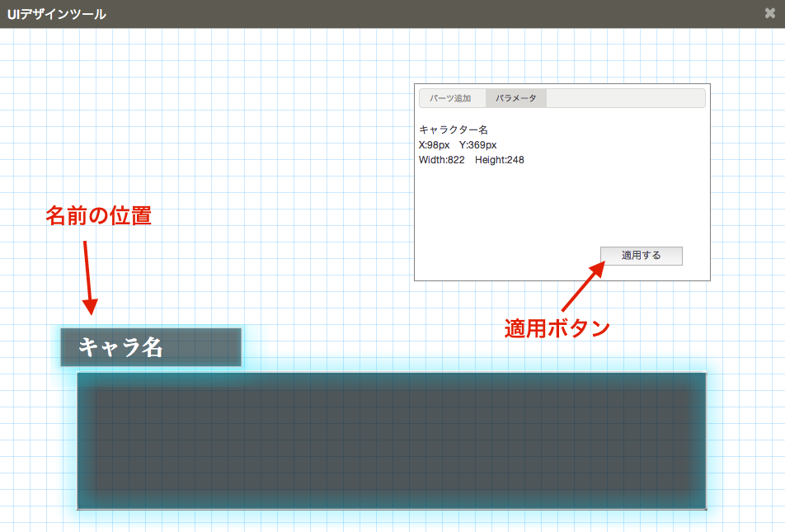Select the キャラ名 name box
This screenshot has height=532, width=785.
pos(151,347)
